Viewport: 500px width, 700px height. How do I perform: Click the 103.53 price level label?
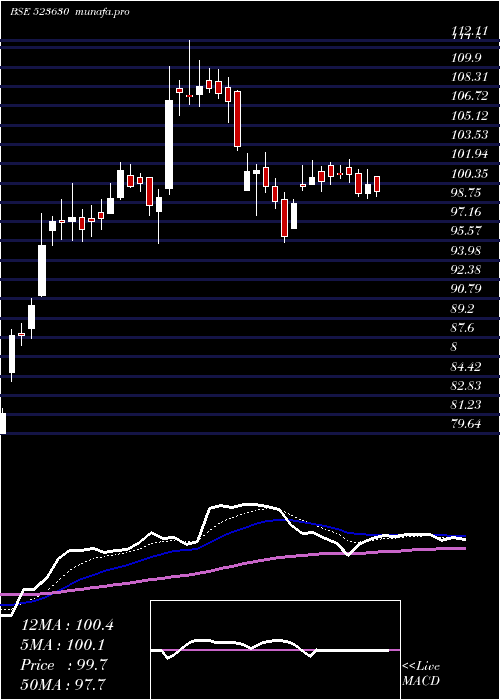469,135
